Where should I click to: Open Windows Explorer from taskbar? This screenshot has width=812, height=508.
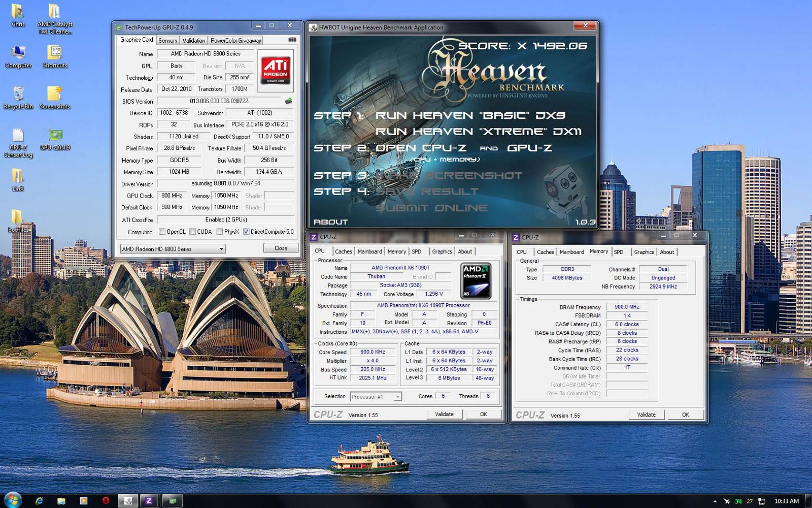click(61, 501)
